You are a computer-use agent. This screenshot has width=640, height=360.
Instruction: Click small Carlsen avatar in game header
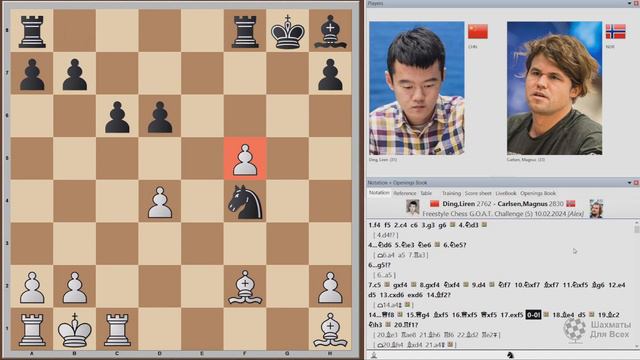[x=596, y=208]
